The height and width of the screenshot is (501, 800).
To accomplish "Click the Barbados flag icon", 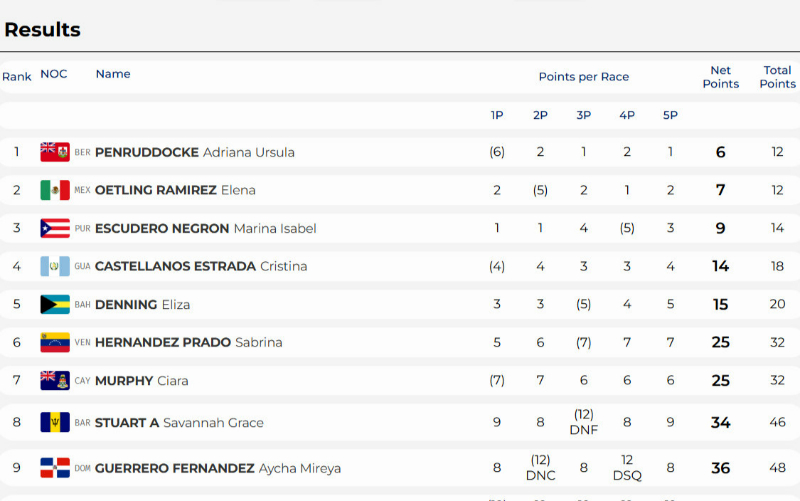I will tap(55, 422).
